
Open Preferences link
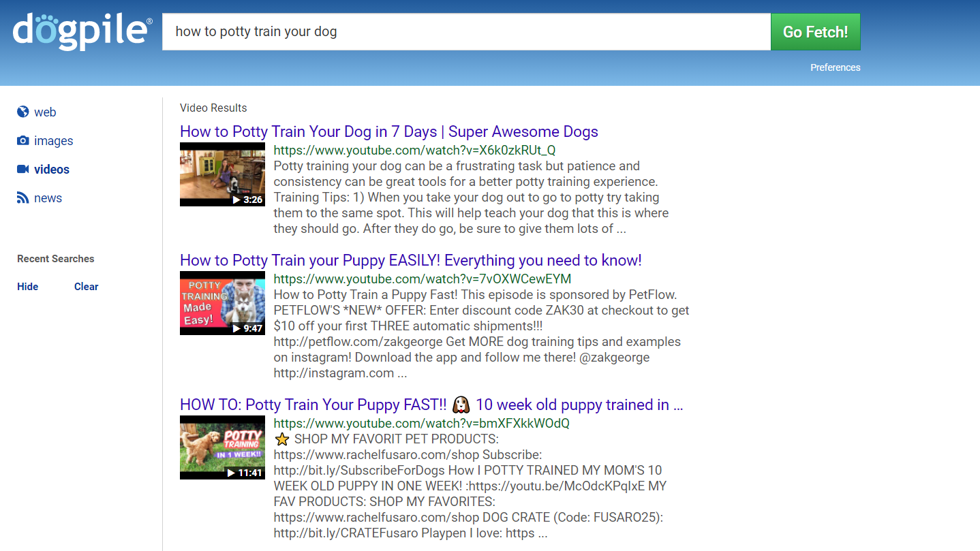coord(835,67)
